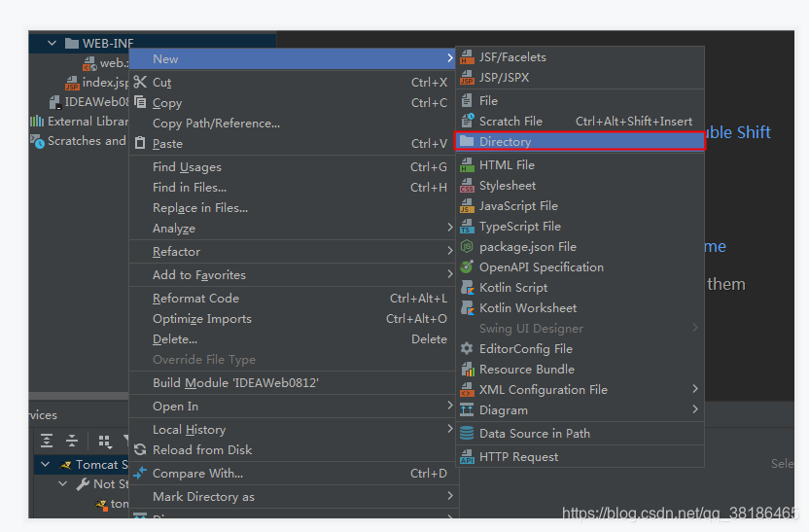Screen dimensions: 809x532
Task: Click the Scratch File icon
Action: tap(467, 121)
